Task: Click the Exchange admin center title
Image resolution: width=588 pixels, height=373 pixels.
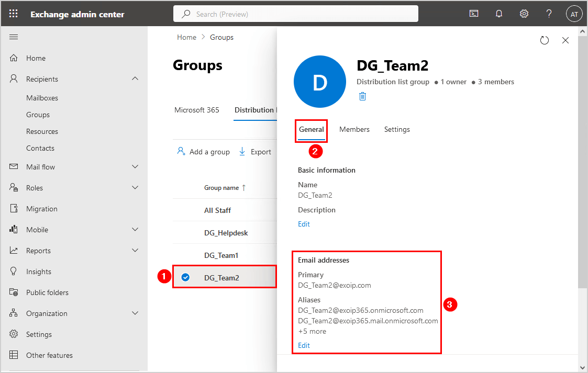Action: (x=77, y=14)
